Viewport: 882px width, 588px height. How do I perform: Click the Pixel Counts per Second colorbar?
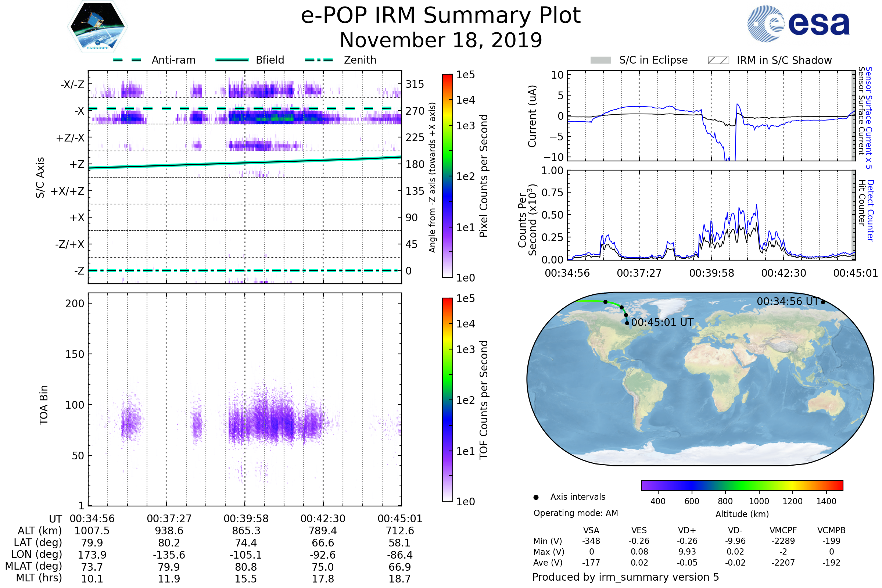(447, 176)
